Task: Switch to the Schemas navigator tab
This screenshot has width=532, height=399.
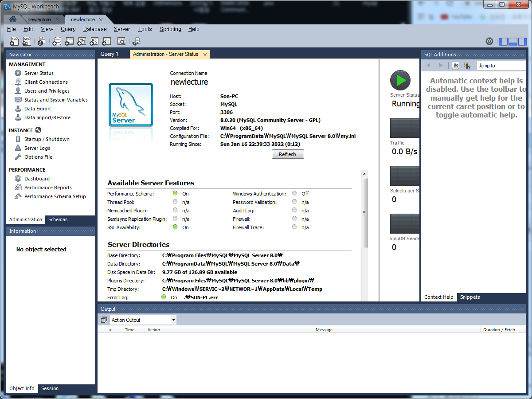Action: [x=58, y=219]
